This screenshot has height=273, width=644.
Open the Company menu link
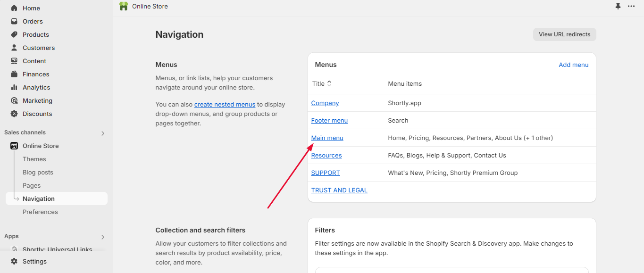(x=325, y=103)
